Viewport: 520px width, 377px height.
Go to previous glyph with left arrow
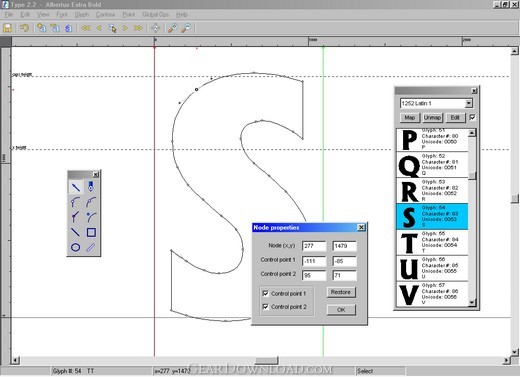point(99,28)
